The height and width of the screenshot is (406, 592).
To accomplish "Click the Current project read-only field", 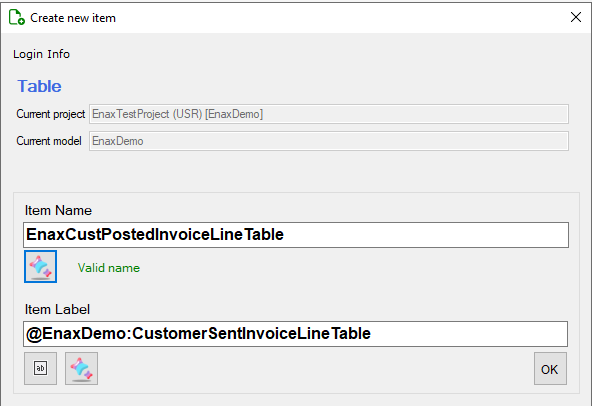I will 329,114.
